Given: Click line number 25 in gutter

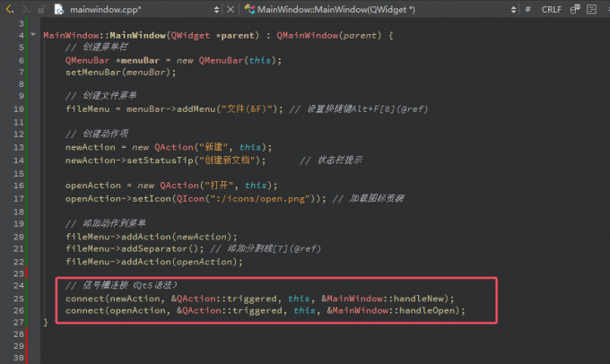Looking at the screenshot, I should [x=18, y=298].
